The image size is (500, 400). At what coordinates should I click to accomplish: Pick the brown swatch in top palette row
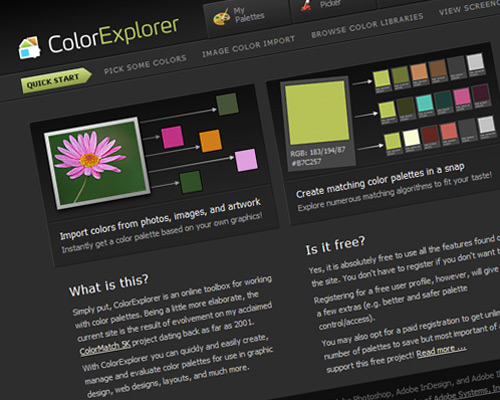[438, 68]
